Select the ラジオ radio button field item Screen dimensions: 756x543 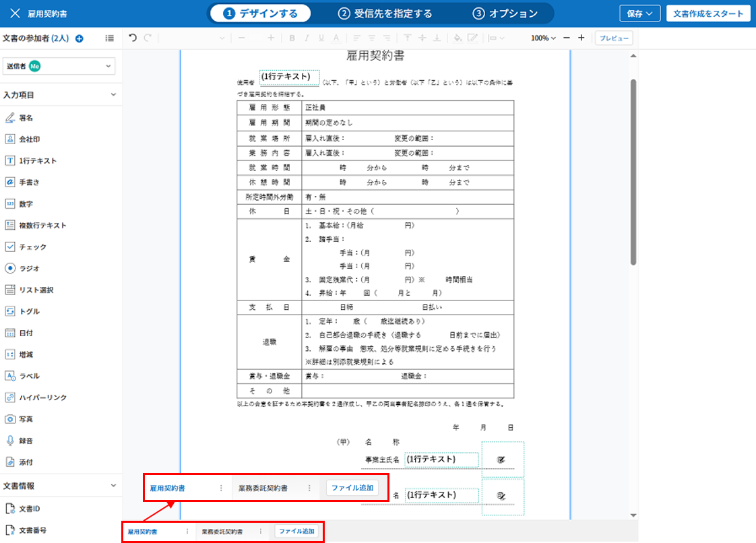[x=29, y=269]
